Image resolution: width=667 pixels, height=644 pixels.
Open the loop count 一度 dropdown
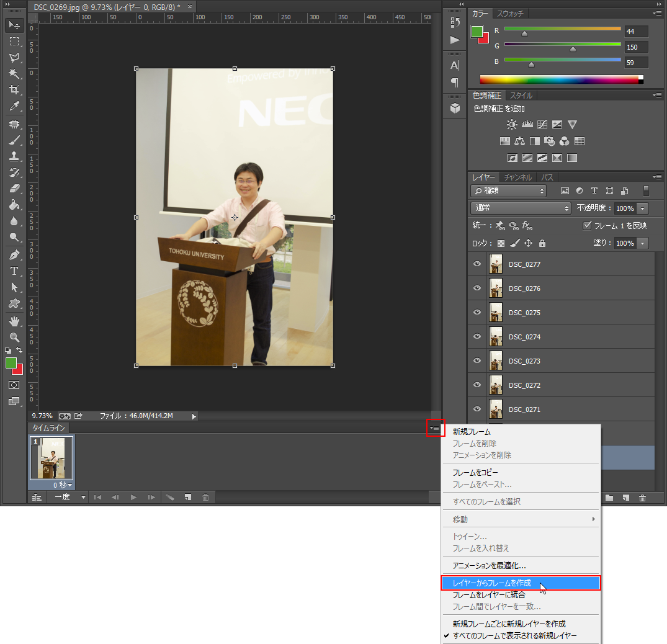pyautogui.click(x=68, y=498)
